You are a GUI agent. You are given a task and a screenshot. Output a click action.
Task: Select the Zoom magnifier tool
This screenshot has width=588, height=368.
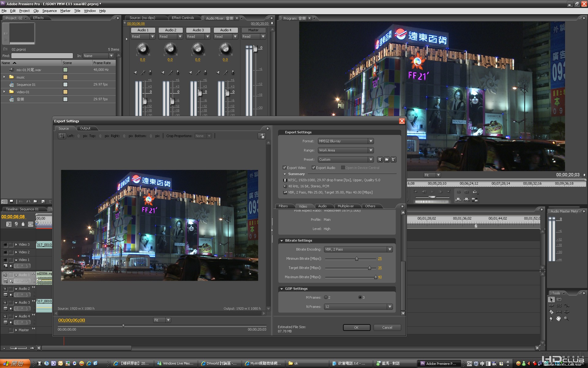566,319
